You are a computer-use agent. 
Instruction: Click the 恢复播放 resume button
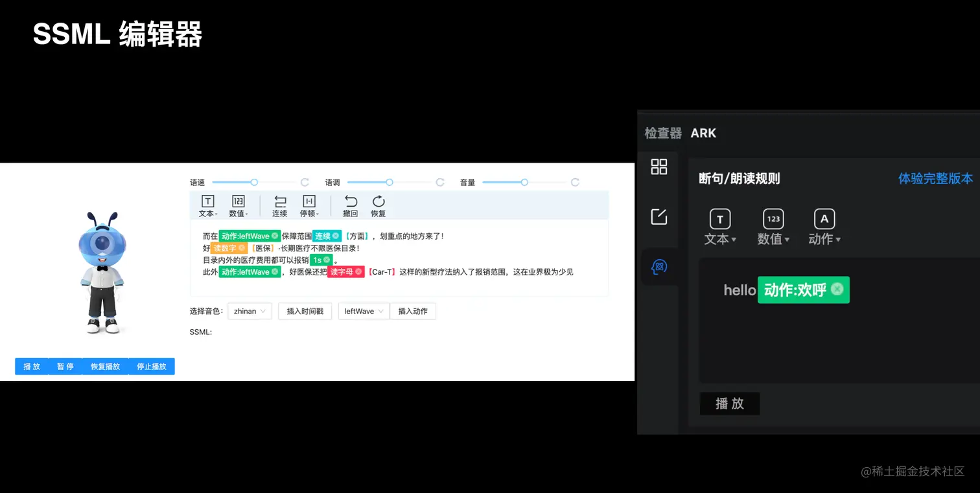(105, 367)
